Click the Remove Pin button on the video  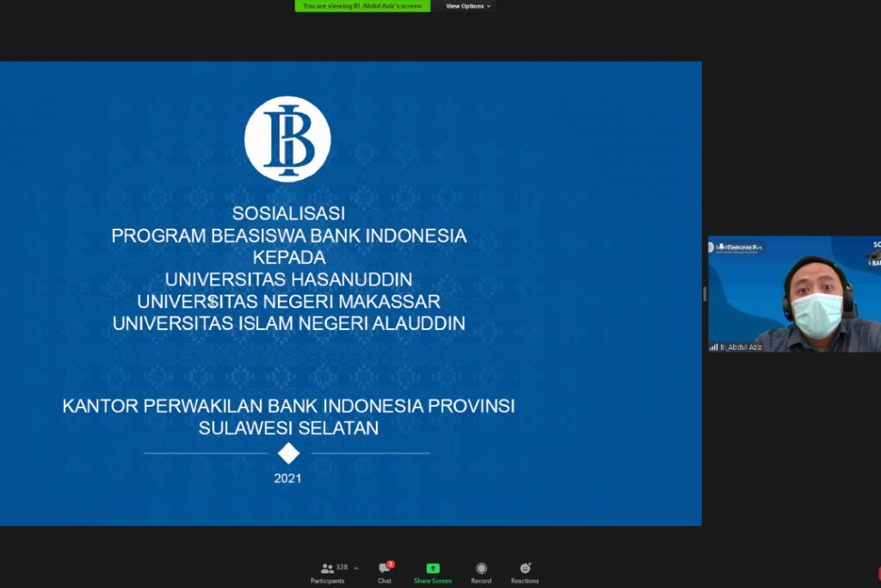tap(742, 247)
